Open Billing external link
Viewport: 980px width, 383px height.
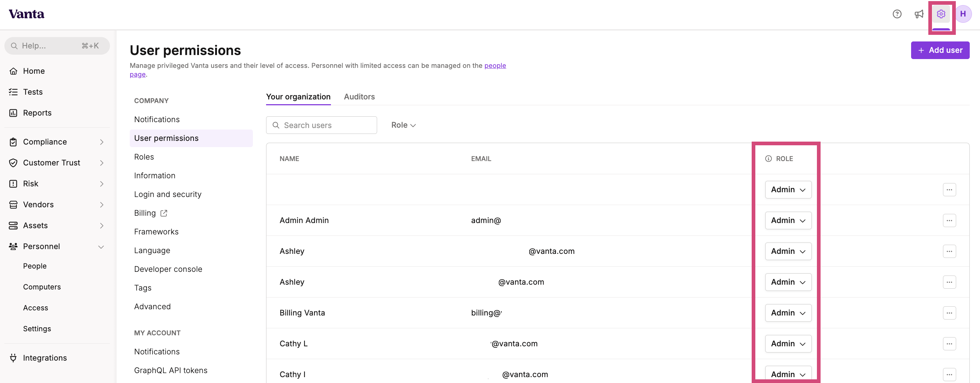tap(150, 213)
